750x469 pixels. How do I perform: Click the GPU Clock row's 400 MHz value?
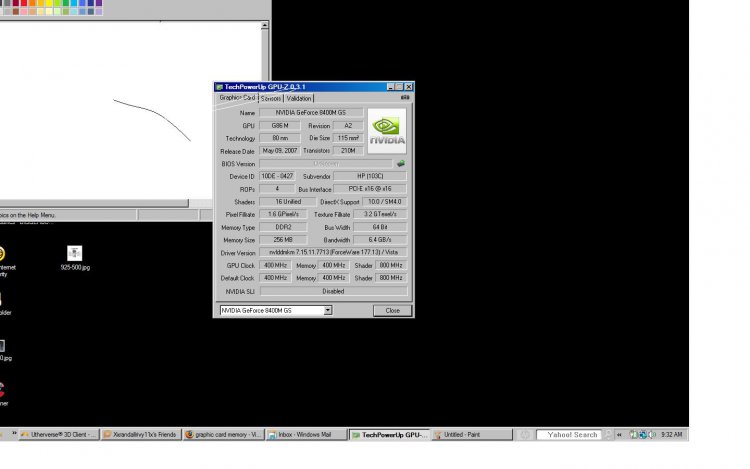[275, 265]
